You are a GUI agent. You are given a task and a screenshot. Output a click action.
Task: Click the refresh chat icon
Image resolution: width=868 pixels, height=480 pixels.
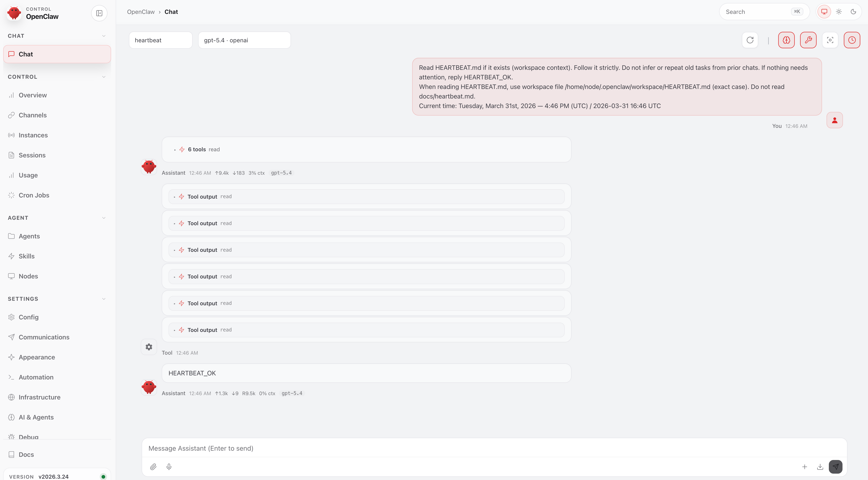[750, 40]
